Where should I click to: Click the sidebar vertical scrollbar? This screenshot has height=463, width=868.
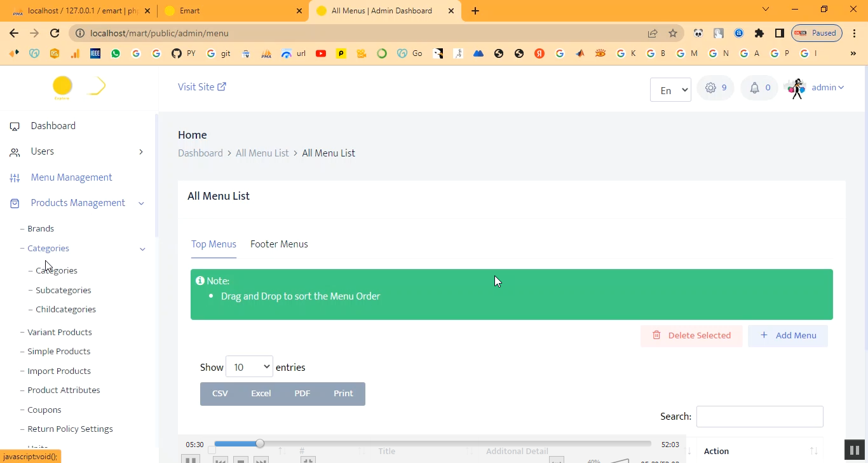tap(157, 176)
